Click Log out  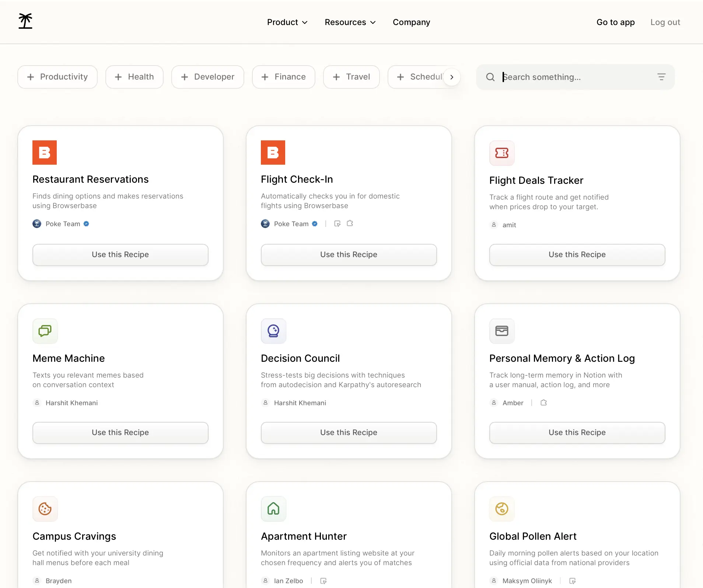click(x=665, y=22)
